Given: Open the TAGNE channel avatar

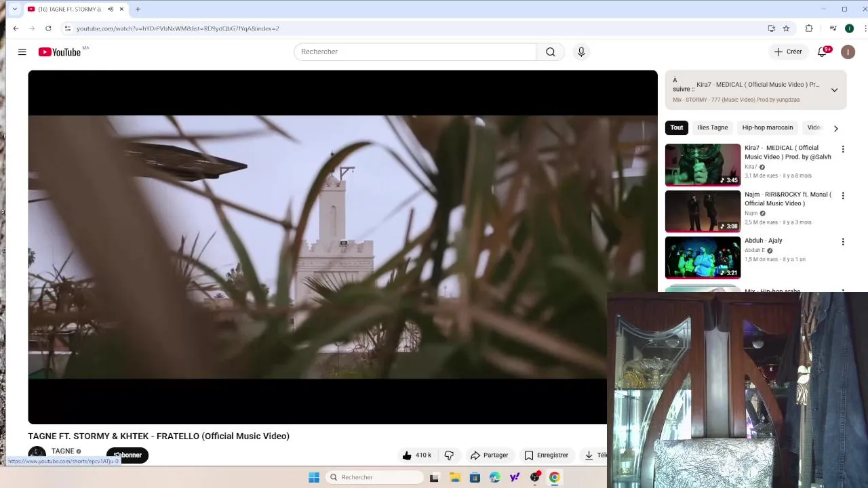Looking at the screenshot, I should coord(37,455).
